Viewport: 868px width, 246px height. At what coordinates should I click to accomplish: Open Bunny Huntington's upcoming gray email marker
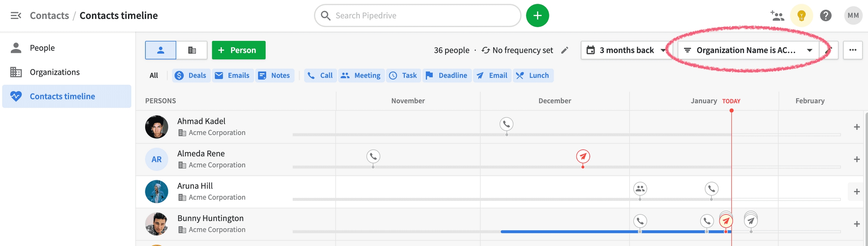click(751, 221)
